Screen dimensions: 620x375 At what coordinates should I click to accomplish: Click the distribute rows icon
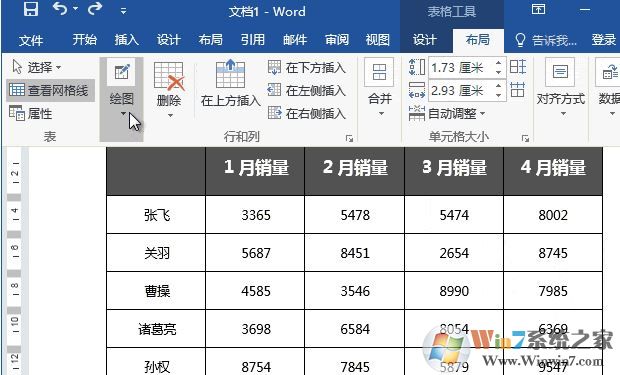[x=518, y=67]
